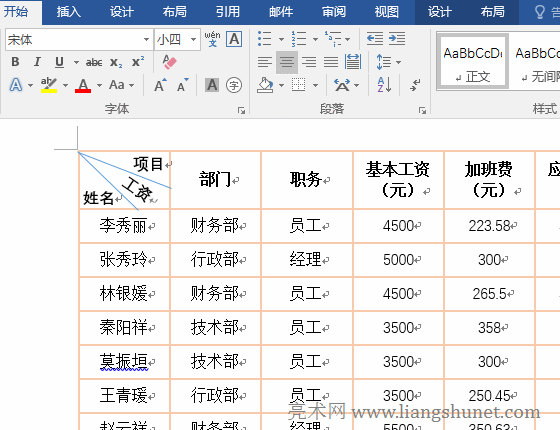Screen dimensions: 560x430
Task: Apply the 正文 style
Action: [472, 61]
